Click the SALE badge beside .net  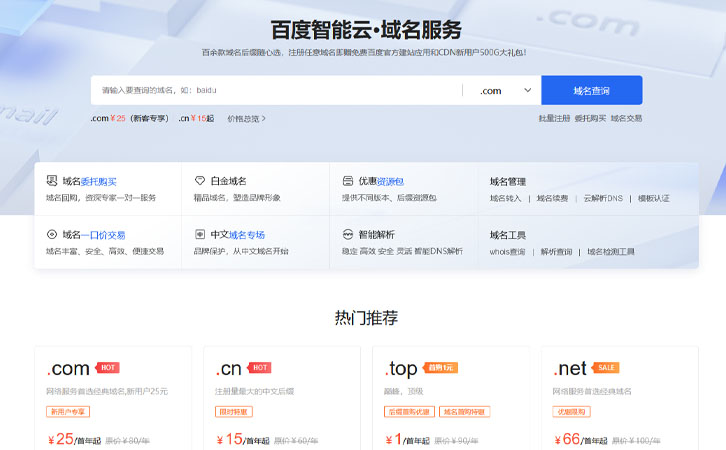(x=606, y=368)
